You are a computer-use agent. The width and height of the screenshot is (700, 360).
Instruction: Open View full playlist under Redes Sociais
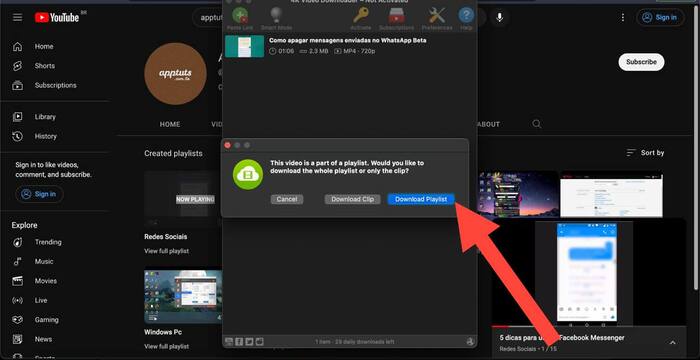tap(167, 251)
